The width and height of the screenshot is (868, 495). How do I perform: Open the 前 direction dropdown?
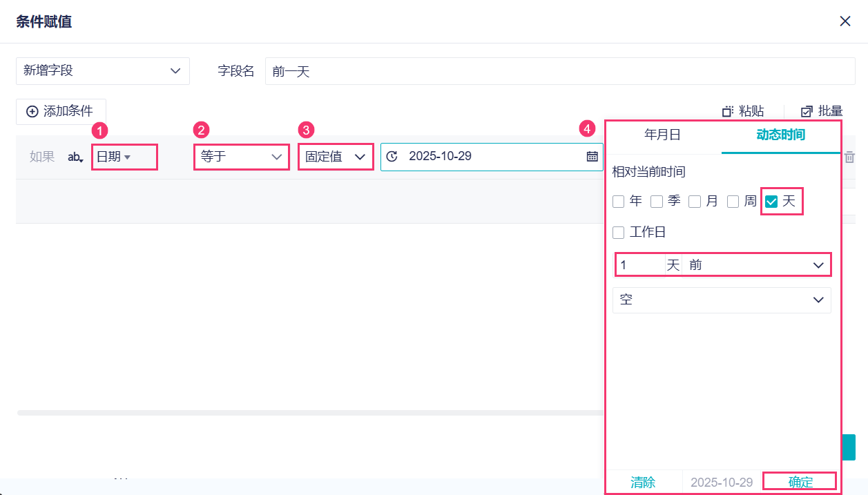click(x=756, y=265)
